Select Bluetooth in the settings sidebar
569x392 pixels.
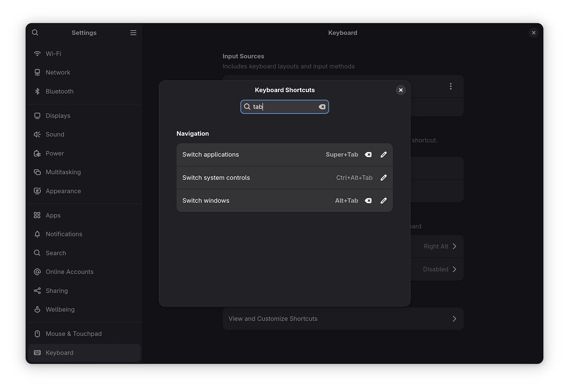[59, 92]
